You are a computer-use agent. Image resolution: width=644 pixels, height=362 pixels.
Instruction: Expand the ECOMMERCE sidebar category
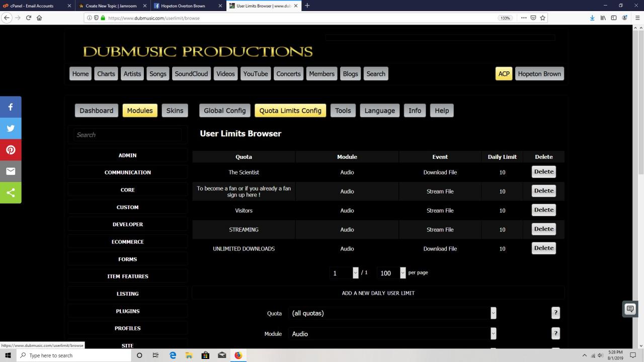pos(128,242)
